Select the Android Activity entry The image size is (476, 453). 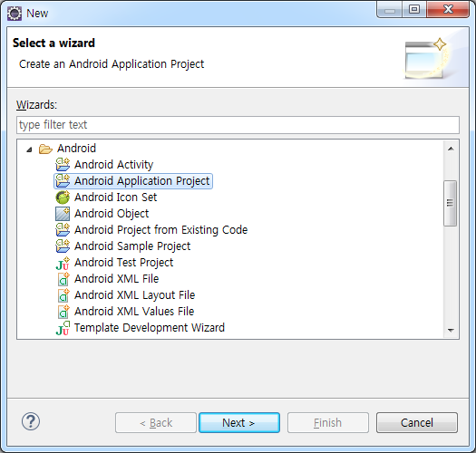pos(114,165)
